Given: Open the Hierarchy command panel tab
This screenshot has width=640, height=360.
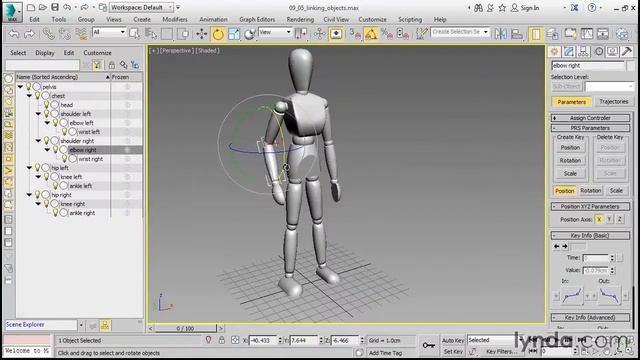Looking at the screenshot, I should pyautogui.click(x=583, y=51).
